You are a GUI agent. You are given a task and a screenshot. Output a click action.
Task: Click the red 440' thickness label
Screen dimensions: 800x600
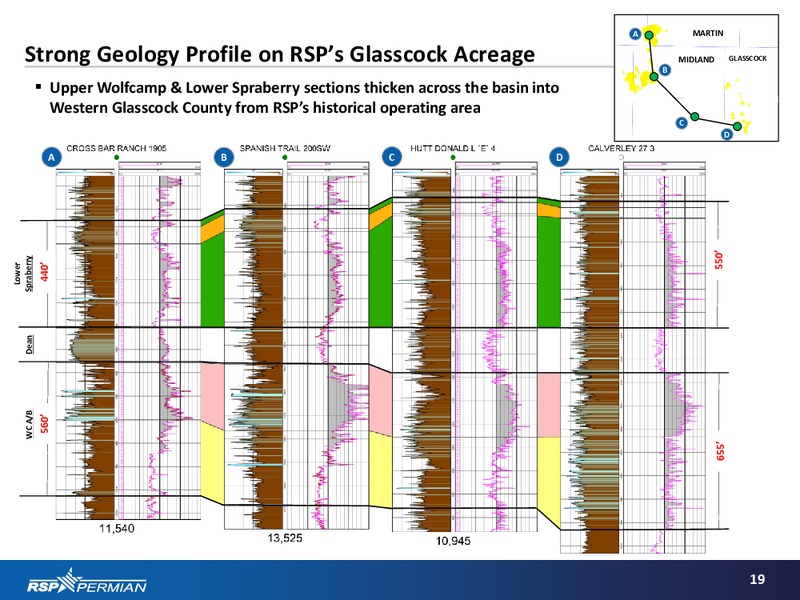(x=45, y=272)
